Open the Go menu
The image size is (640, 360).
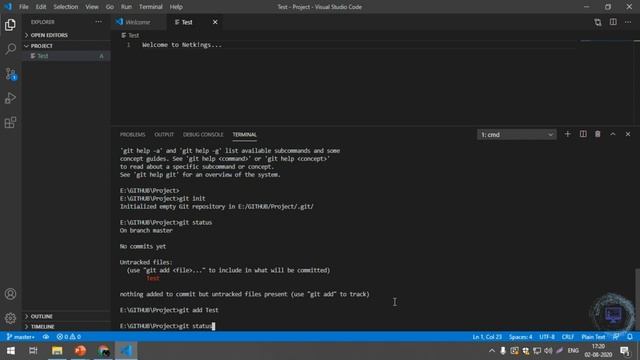[110, 7]
